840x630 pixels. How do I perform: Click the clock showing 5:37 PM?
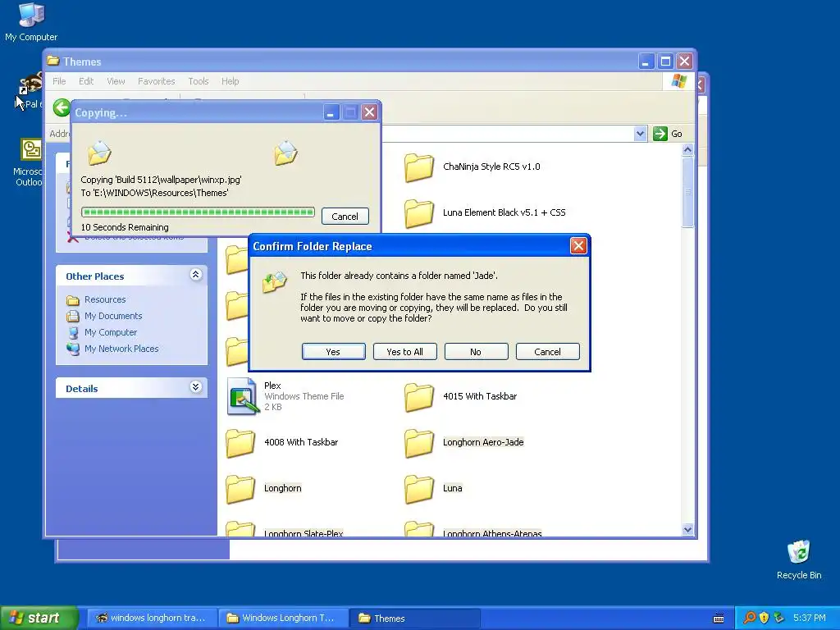pyautogui.click(x=810, y=618)
